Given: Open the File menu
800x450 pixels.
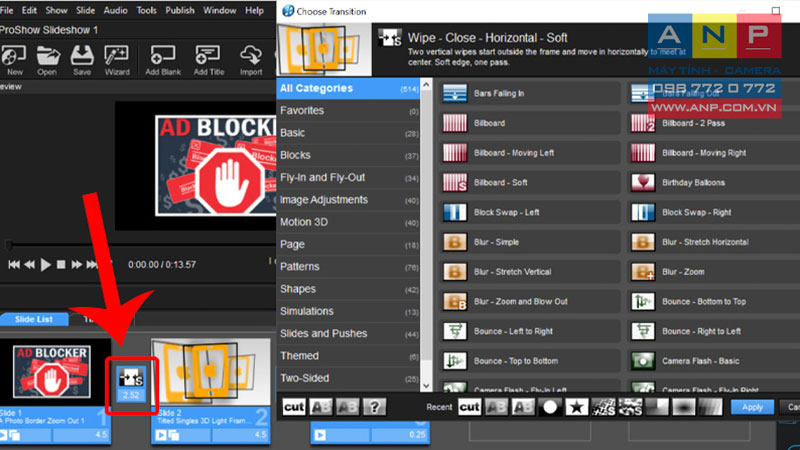Looking at the screenshot, I should [x=7, y=10].
